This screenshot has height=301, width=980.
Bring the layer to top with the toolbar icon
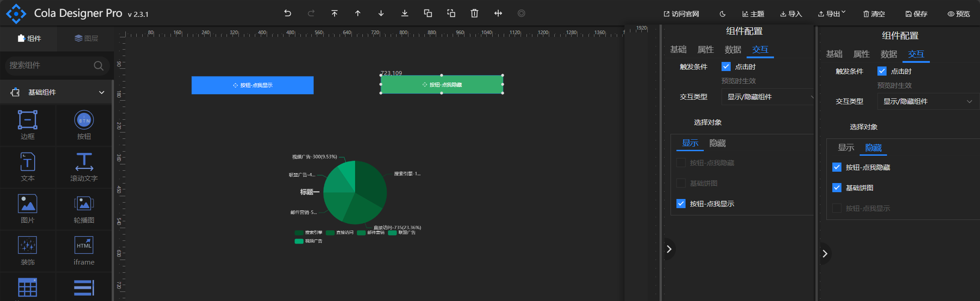point(335,13)
